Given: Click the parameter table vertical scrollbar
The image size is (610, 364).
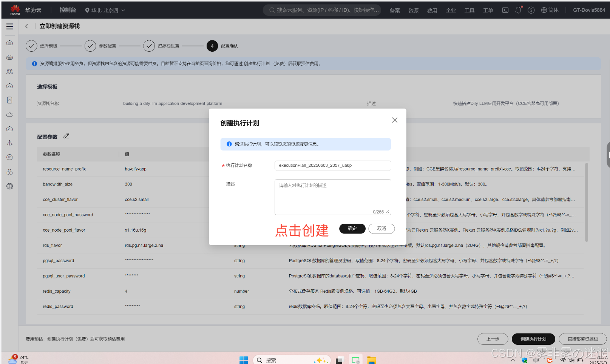Looking at the screenshot, I should [x=586, y=202].
